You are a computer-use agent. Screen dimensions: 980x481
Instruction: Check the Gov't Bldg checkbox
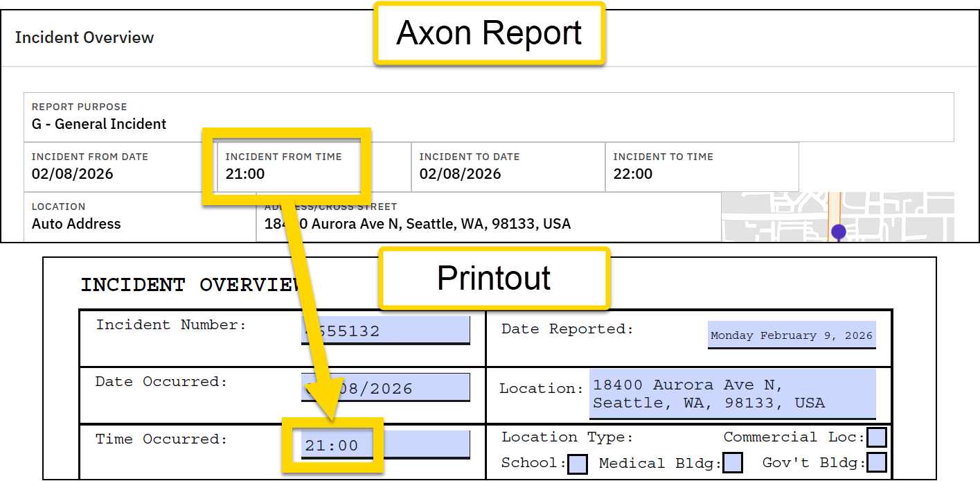pyautogui.click(x=877, y=463)
